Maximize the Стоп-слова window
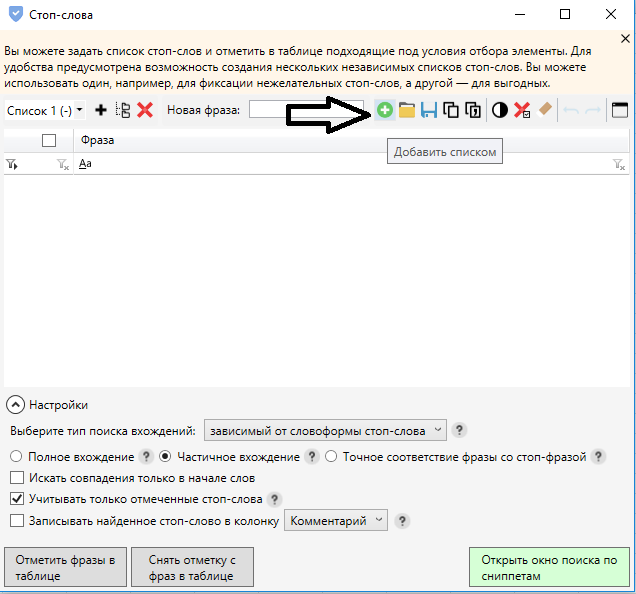The width and height of the screenshot is (636, 594). pos(565,14)
